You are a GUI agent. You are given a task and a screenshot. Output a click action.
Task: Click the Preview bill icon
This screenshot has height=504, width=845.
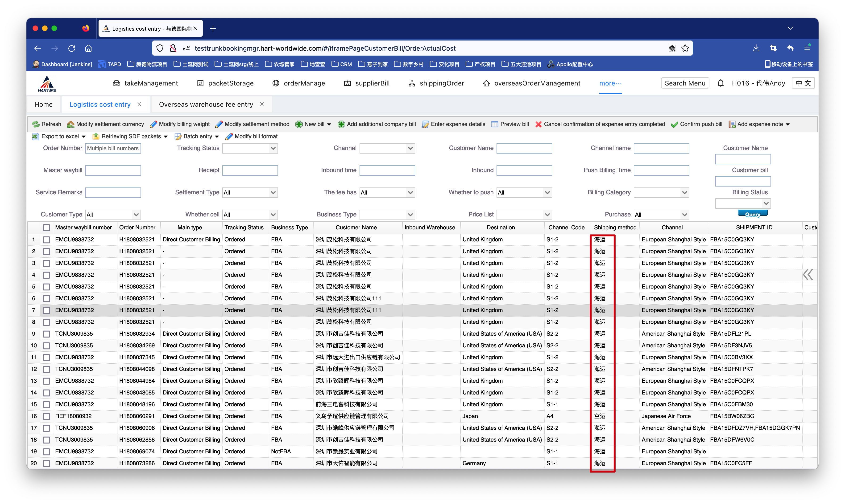(x=495, y=124)
